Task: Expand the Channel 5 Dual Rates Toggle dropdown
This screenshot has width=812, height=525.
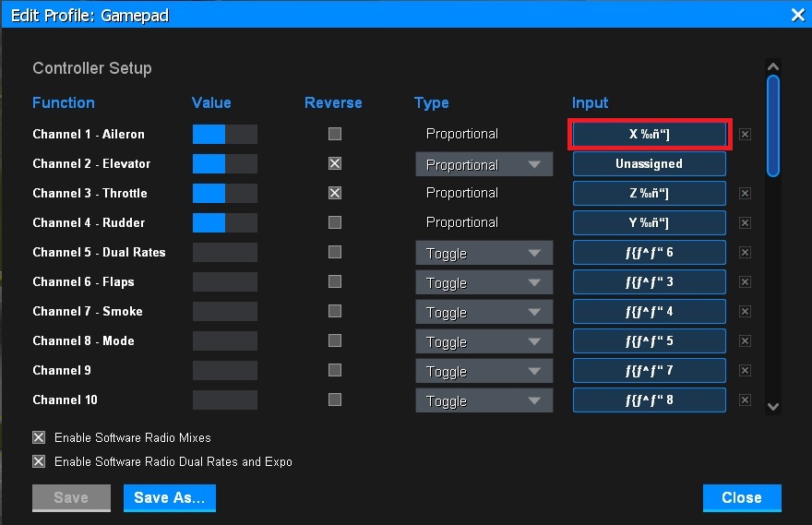Action: click(x=484, y=253)
